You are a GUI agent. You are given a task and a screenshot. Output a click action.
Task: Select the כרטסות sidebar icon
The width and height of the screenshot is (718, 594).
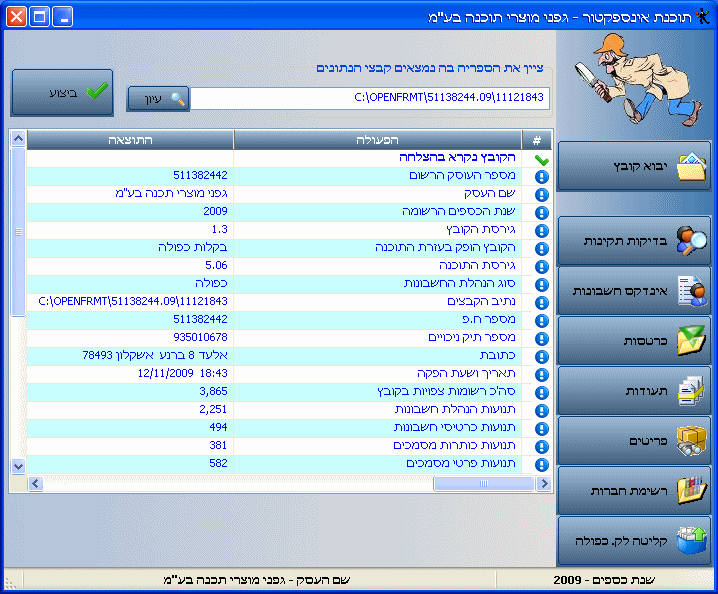pyautogui.click(x=691, y=341)
